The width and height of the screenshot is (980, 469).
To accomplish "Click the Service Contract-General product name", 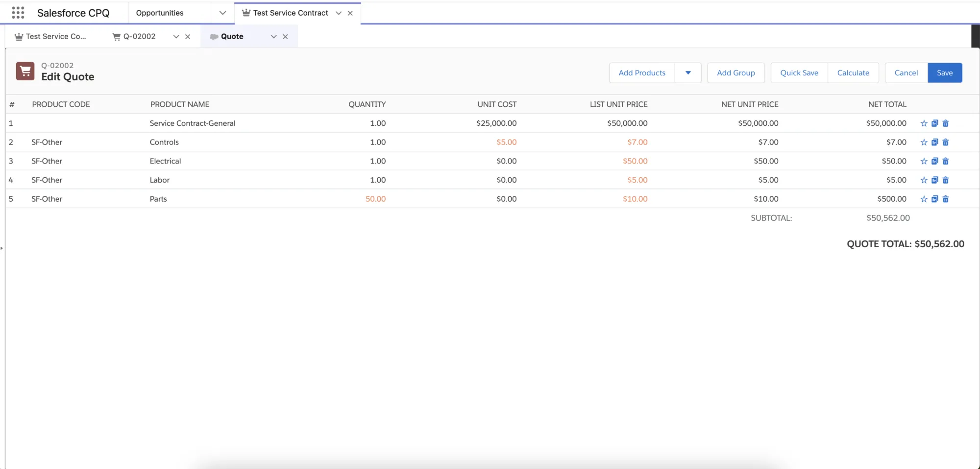I will [193, 123].
